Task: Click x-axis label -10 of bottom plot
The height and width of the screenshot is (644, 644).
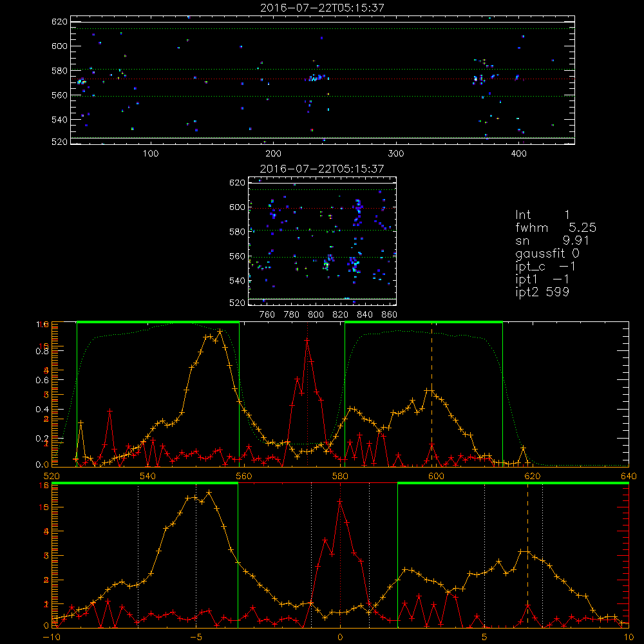Action: (52, 638)
